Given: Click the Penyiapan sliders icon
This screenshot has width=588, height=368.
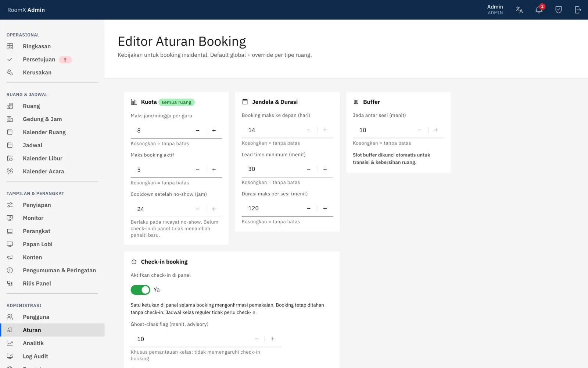Looking at the screenshot, I should pyautogui.click(x=10, y=205).
